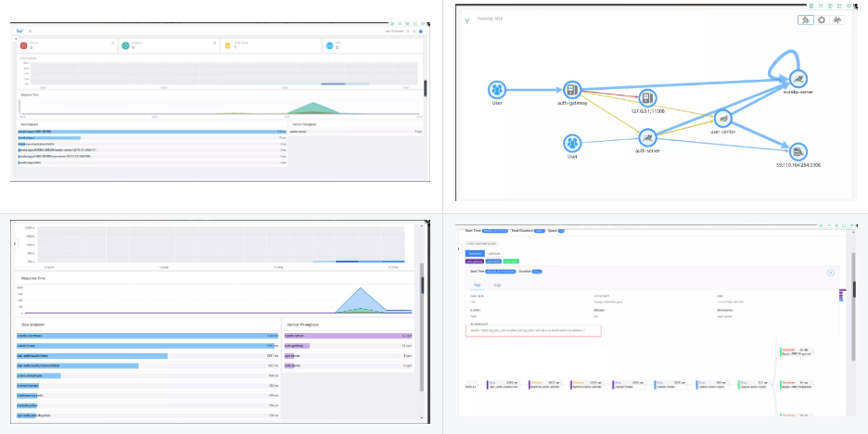
Task: Click the Start Time badge in trace header
Action: click(495, 230)
